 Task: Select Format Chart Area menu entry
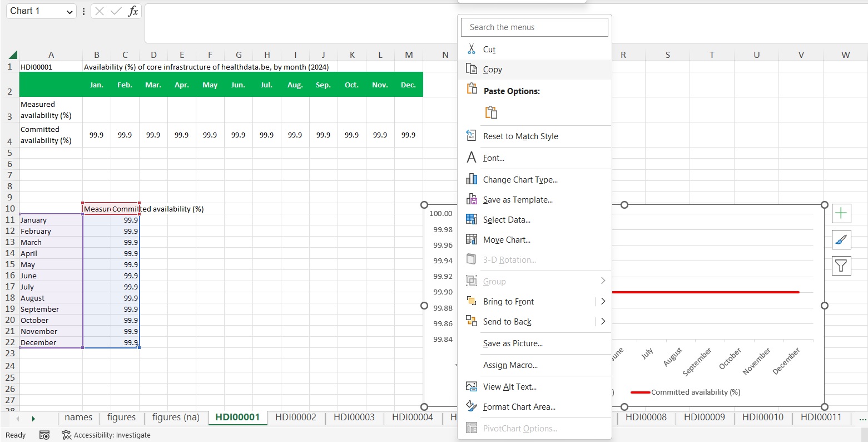click(519, 406)
